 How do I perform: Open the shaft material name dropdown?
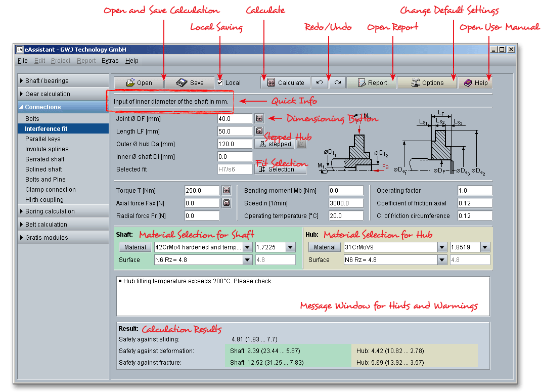pos(247,247)
